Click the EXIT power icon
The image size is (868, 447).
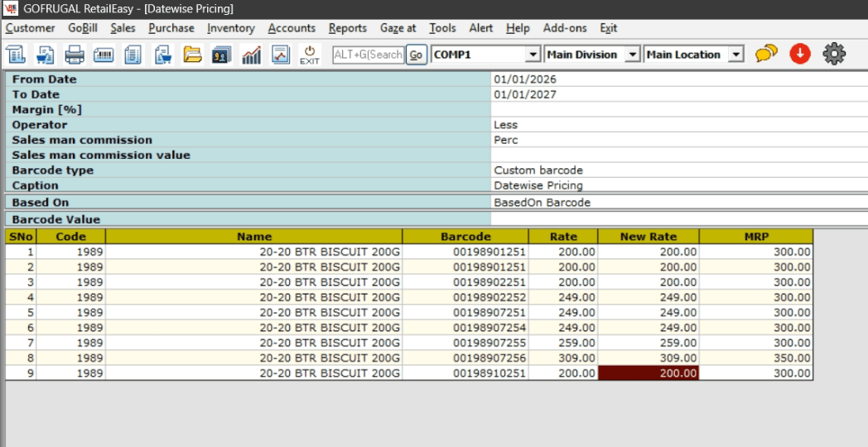pos(310,55)
